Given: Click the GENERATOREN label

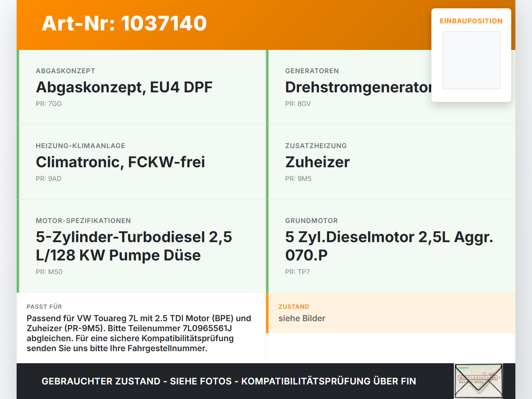Looking at the screenshot, I should (312, 71).
